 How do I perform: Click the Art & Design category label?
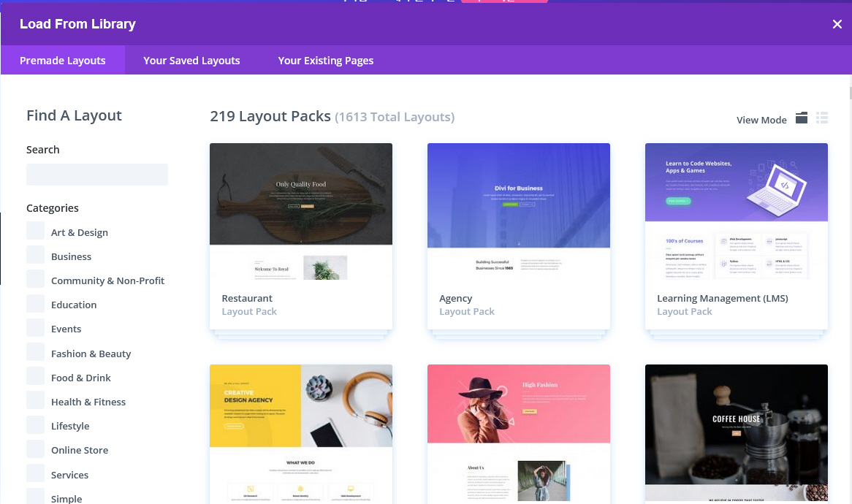coord(80,232)
